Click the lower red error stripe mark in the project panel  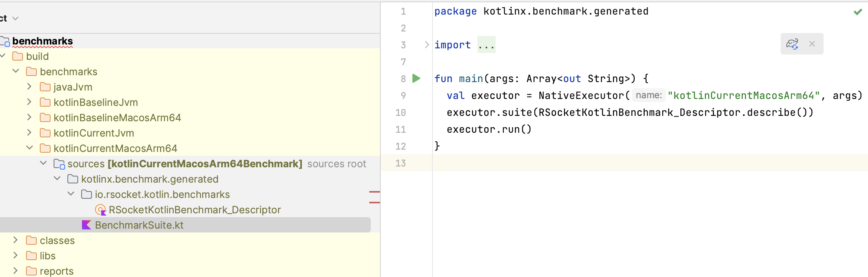(375, 202)
